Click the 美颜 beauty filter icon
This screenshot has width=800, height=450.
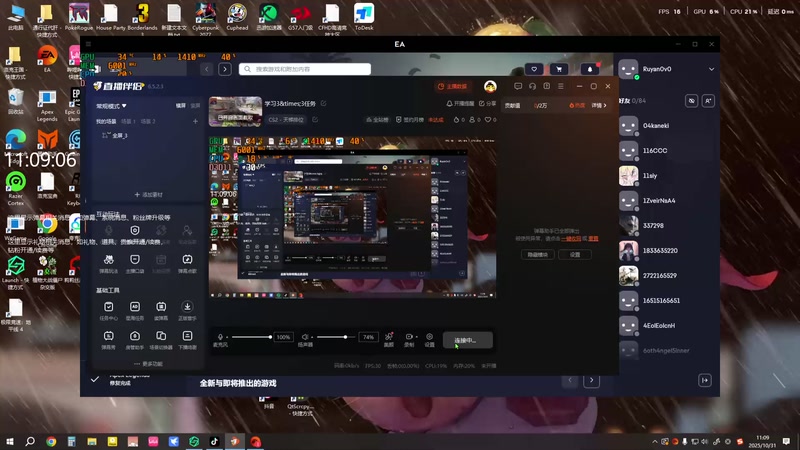pos(389,337)
